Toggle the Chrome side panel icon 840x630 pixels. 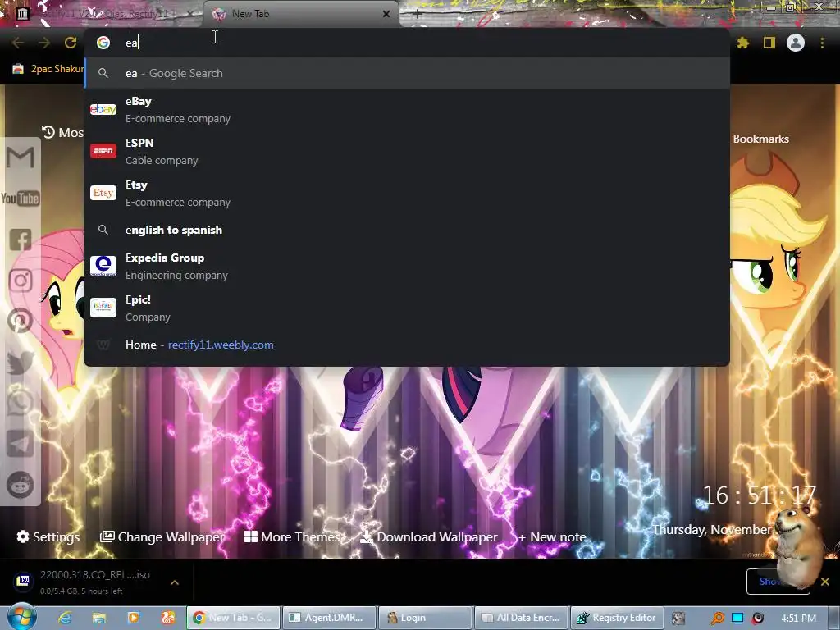coord(769,43)
